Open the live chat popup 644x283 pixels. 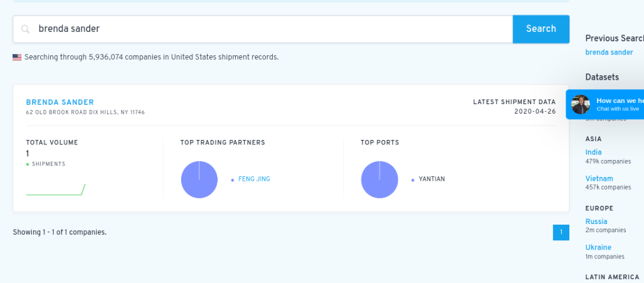[605, 104]
